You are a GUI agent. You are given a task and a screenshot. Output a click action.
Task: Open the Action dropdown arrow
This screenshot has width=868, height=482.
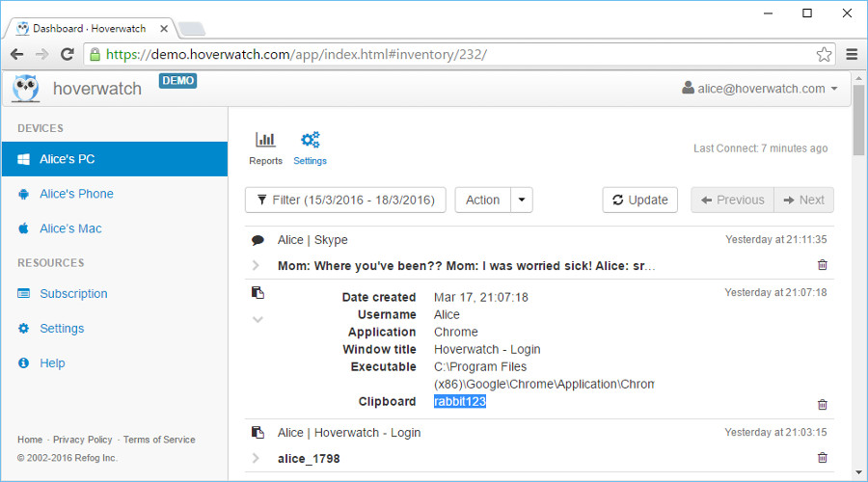tap(522, 200)
